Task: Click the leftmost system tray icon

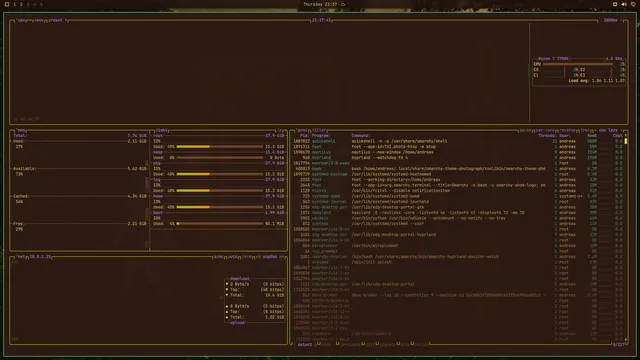Action: 615,4
